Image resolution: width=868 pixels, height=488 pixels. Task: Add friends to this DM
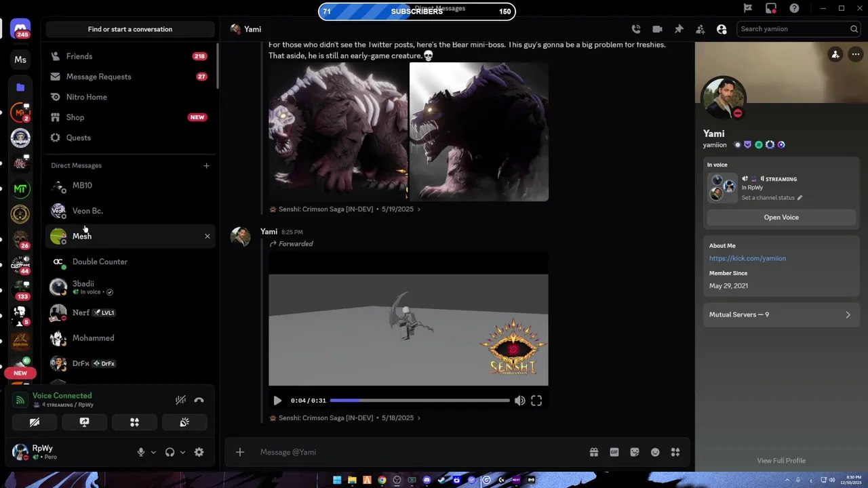[700, 29]
